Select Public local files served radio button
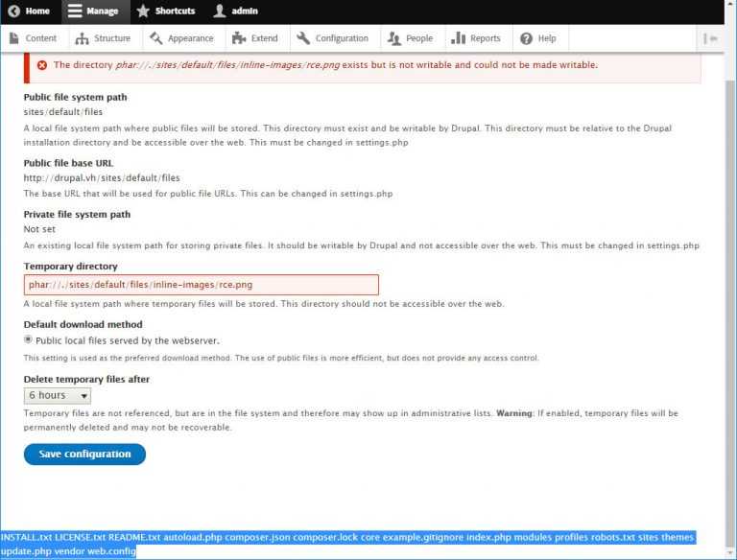The image size is (737, 560). coord(28,339)
